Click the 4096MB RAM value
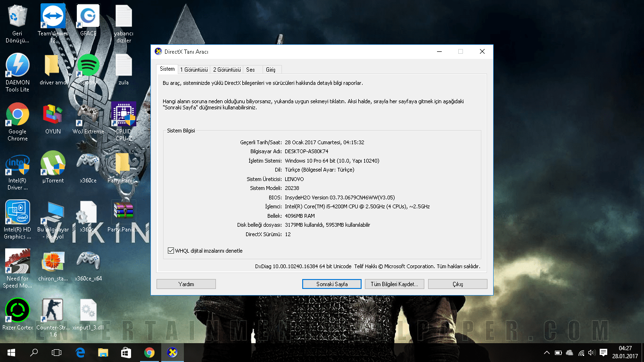Image resolution: width=644 pixels, height=362 pixels. [x=300, y=216]
